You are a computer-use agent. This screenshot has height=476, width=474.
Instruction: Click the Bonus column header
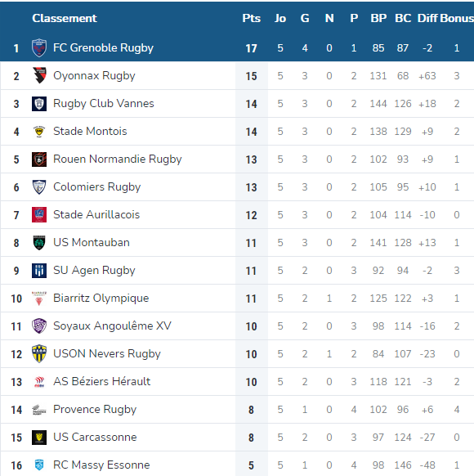pyautogui.click(x=457, y=18)
